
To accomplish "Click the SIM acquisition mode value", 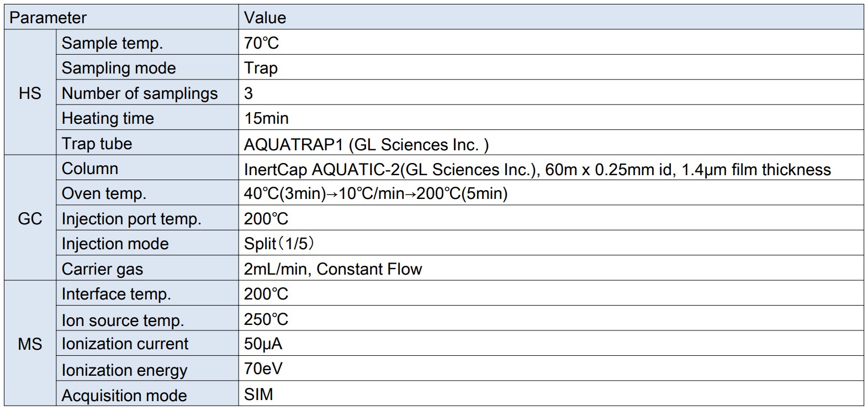I will click(258, 394).
